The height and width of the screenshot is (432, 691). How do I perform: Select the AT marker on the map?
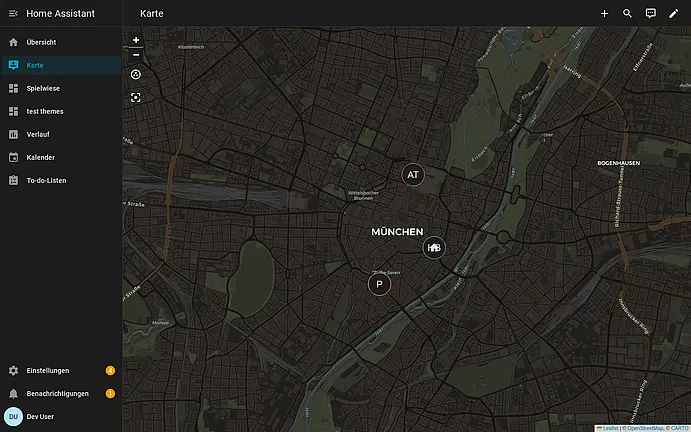[413, 175]
